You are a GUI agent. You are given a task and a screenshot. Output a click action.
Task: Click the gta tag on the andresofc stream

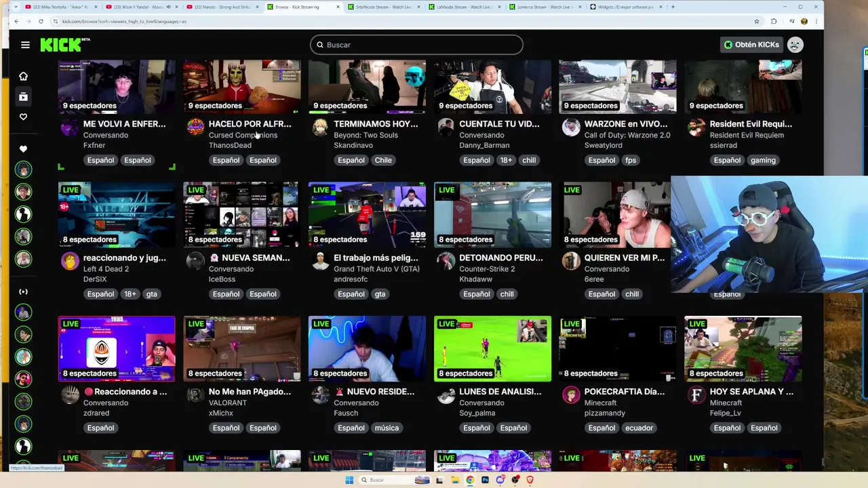pos(380,294)
